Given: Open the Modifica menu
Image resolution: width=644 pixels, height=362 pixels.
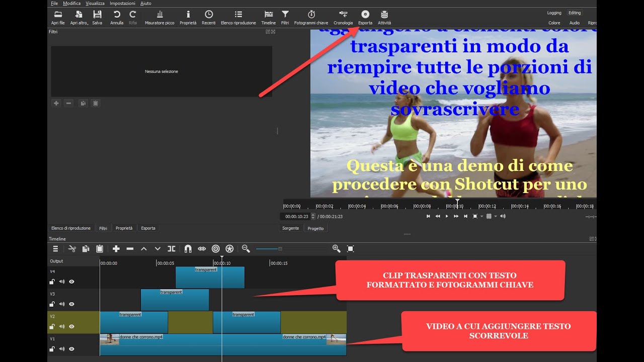Looking at the screenshot, I should click(71, 4).
